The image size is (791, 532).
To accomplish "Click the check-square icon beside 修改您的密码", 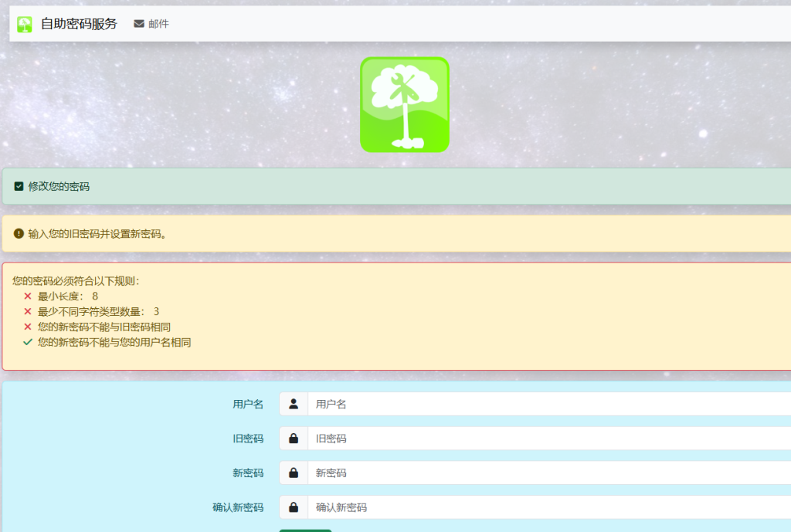I will click(19, 187).
